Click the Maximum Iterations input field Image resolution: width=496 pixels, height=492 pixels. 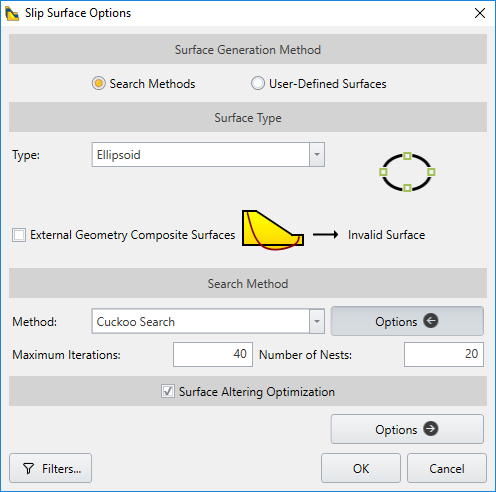coord(213,354)
